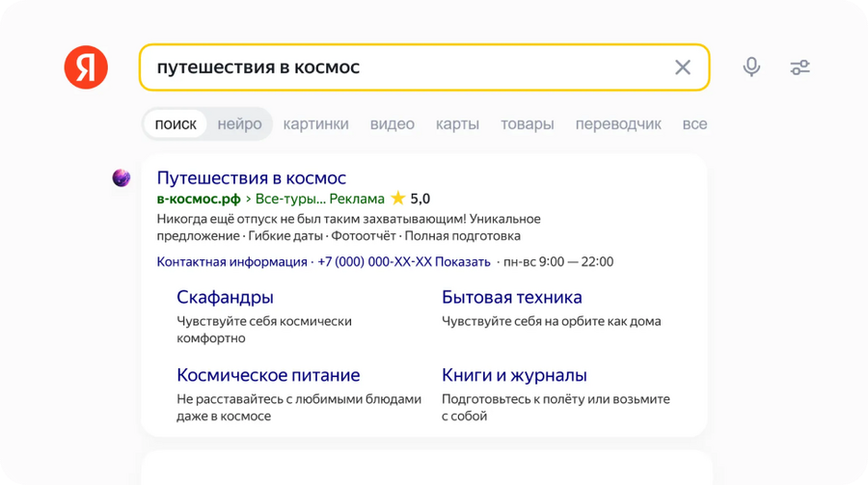Viewport: 868px width, 485px height.
Task: Visit the в-космос.рф domain link
Action: [199, 199]
